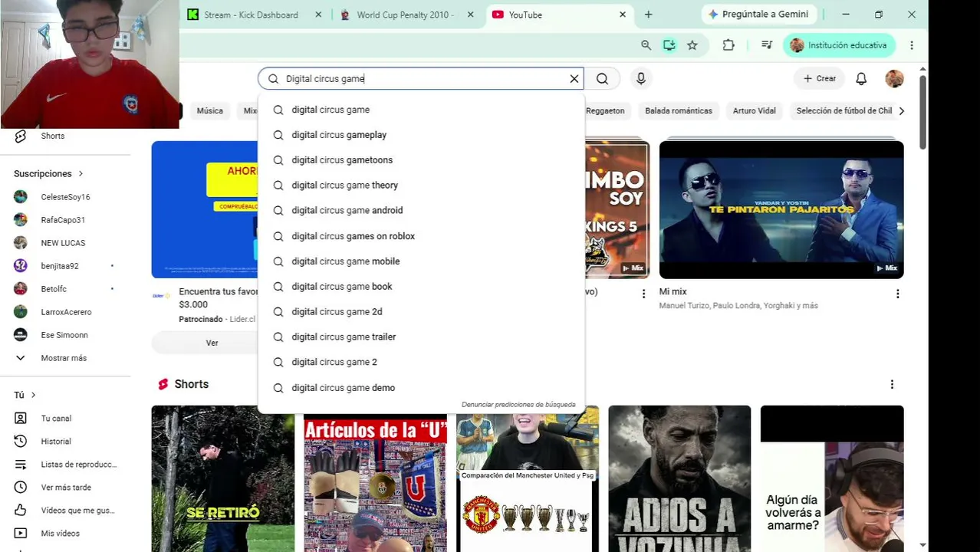Screen dimensions: 980x552
Task: Clear the YouTube search field with X
Action: [x=574, y=78]
